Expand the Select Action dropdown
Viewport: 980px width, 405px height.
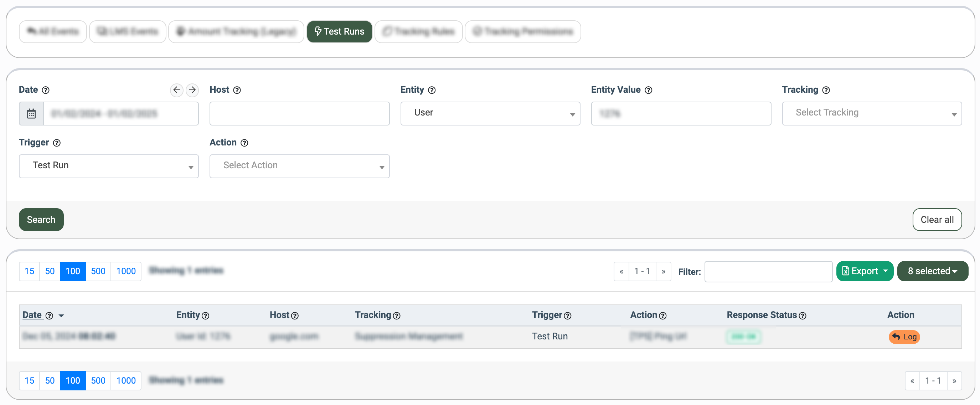[x=299, y=166]
